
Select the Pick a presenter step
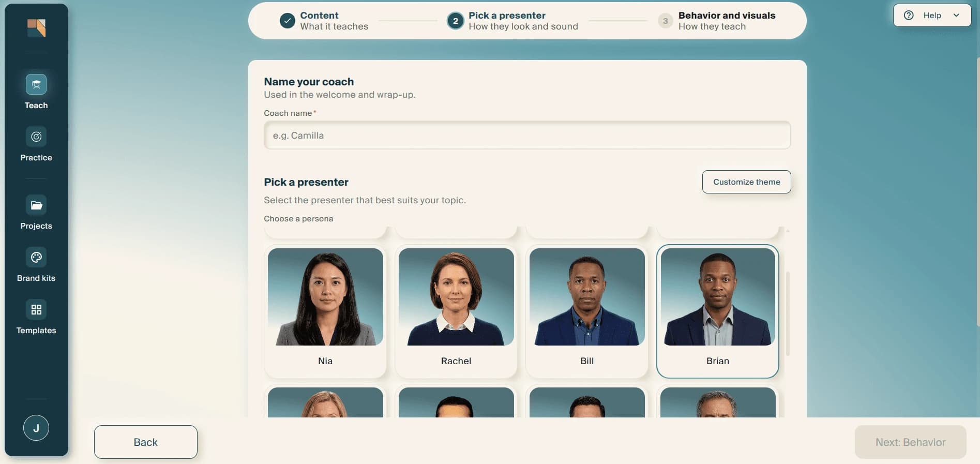click(512, 21)
